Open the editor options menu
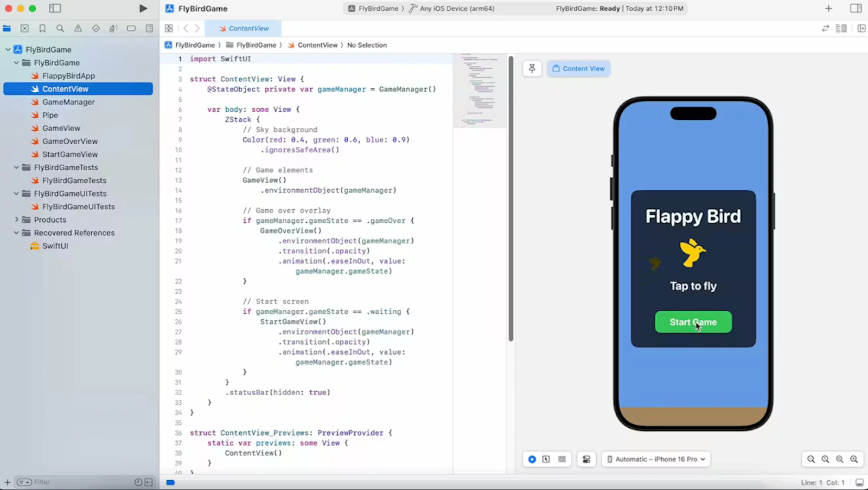868x490 pixels. point(841,28)
